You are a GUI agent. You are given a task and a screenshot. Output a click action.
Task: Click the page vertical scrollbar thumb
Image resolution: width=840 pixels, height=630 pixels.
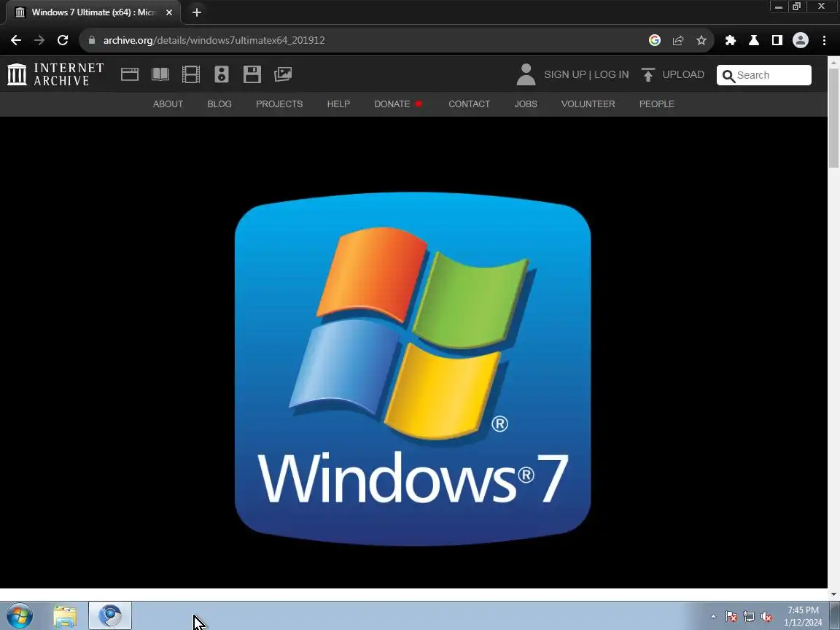tap(833, 118)
